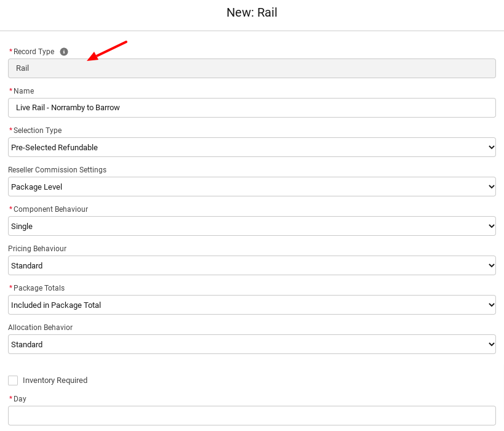Open the Package Totals dropdown
Viewport: 504px width, 431px height.
click(252, 305)
